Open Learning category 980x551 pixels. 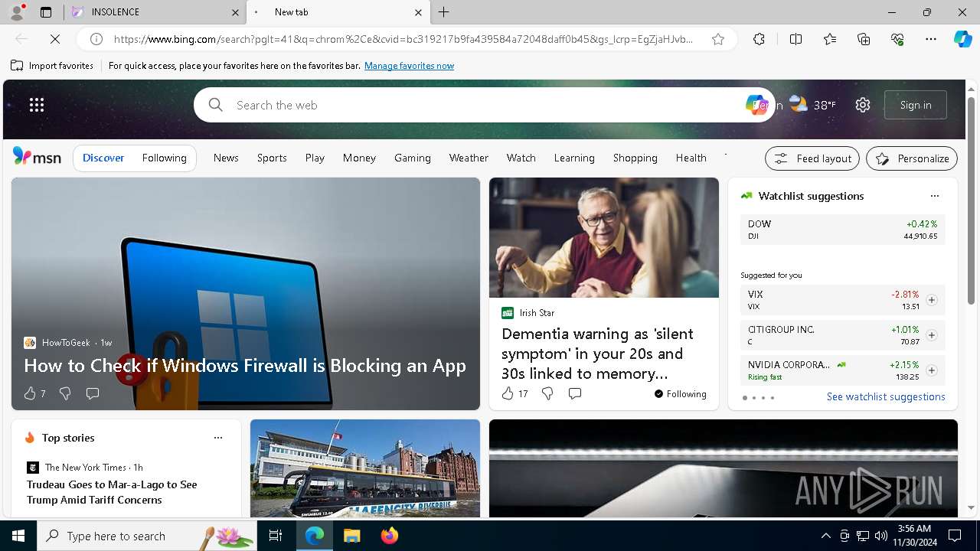574,158
